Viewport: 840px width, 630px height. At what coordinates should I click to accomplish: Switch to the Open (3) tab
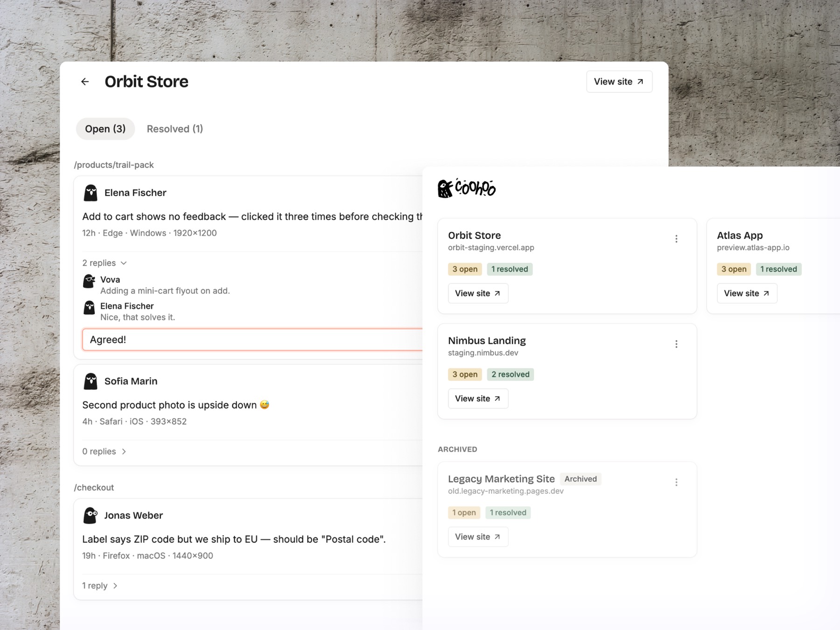point(105,129)
